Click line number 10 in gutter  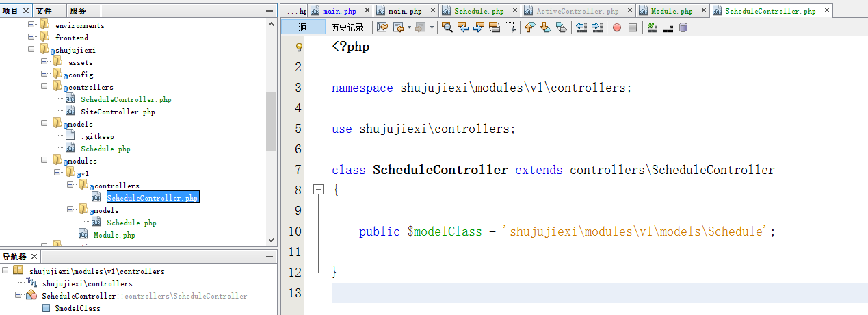click(295, 231)
